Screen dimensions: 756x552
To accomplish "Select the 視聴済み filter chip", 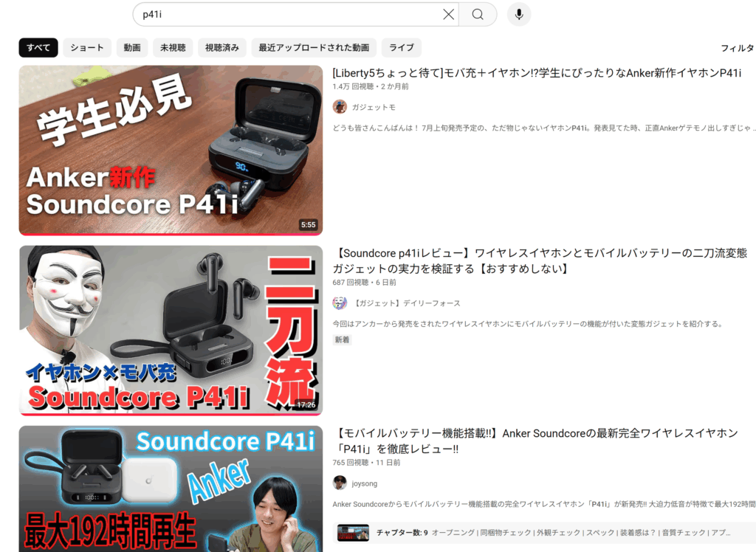I will [x=221, y=48].
